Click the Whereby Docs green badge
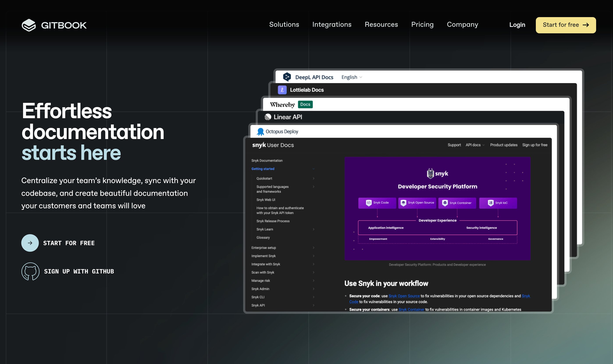This screenshot has height=364, width=613. click(x=305, y=105)
